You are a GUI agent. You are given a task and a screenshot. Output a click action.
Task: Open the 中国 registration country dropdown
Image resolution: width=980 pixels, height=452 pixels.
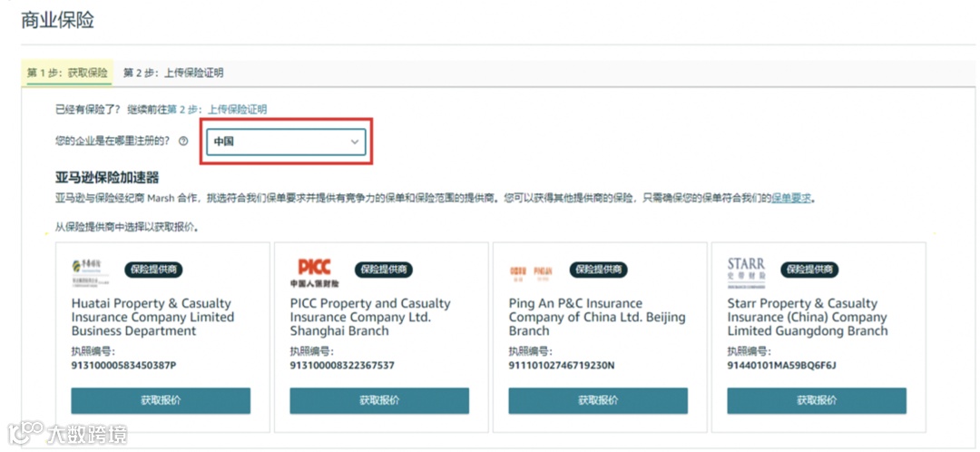(286, 142)
